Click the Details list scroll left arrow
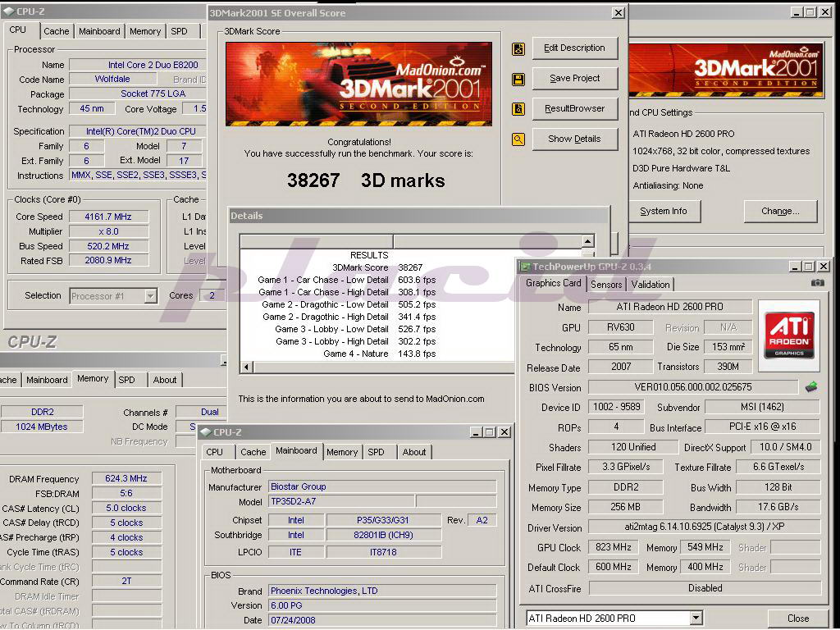 click(246, 367)
